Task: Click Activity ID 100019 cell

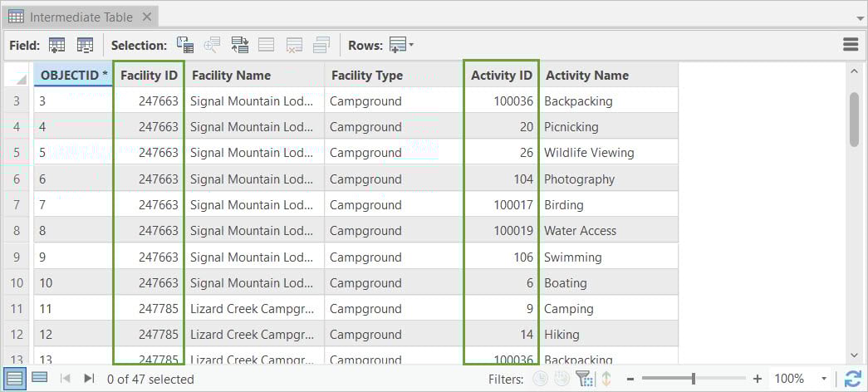Action: [x=501, y=230]
